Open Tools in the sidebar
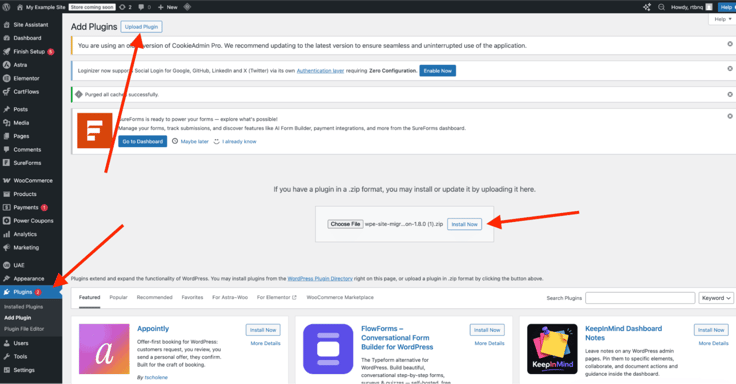 click(x=20, y=357)
